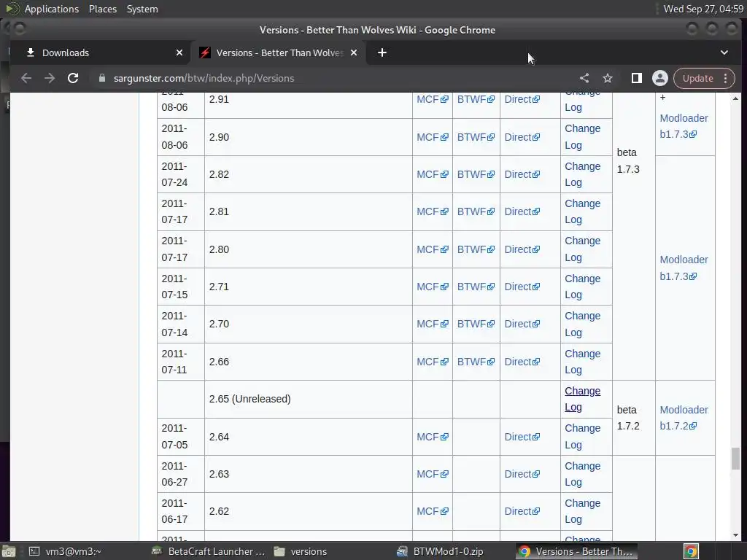
Task: Open Direct download for version 2.90
Action: pos(522,137)
